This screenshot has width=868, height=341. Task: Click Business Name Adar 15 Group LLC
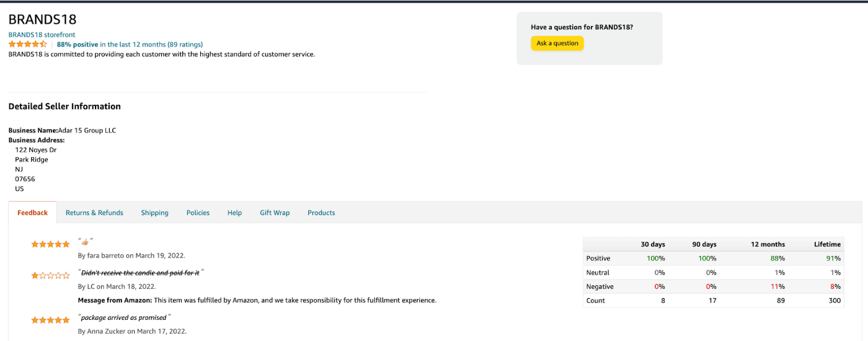[62, 130]
